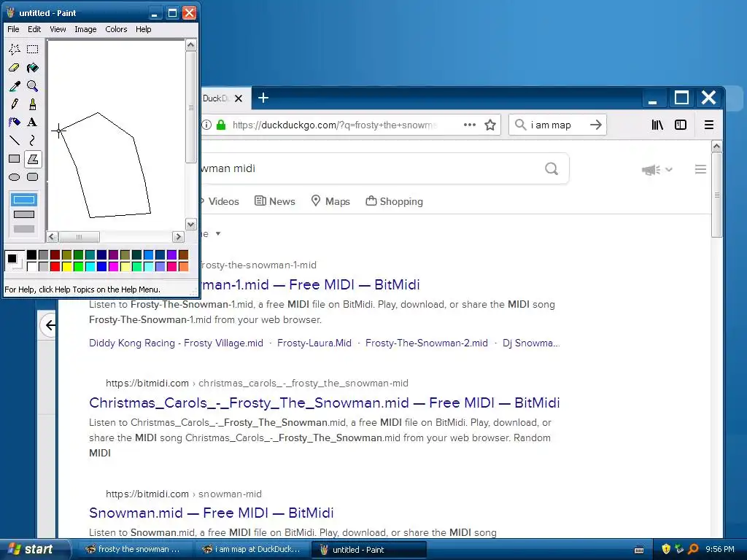Pick the cyan palette swatch

tap(90, 267)
